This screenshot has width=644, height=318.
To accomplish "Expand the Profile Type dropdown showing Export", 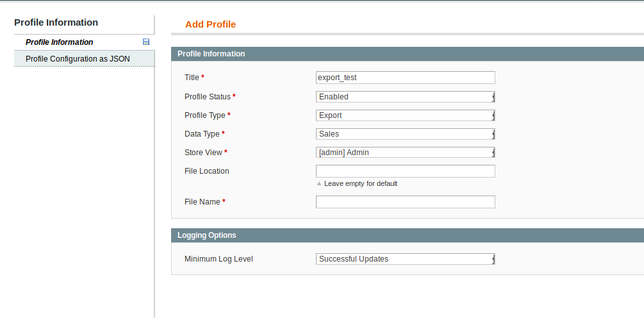I will 406,115.
